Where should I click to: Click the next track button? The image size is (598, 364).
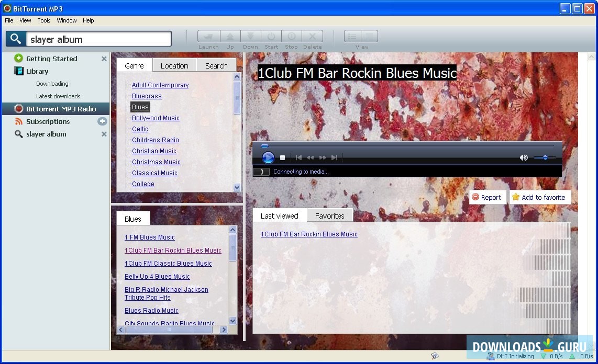click(x=335, y=157)
